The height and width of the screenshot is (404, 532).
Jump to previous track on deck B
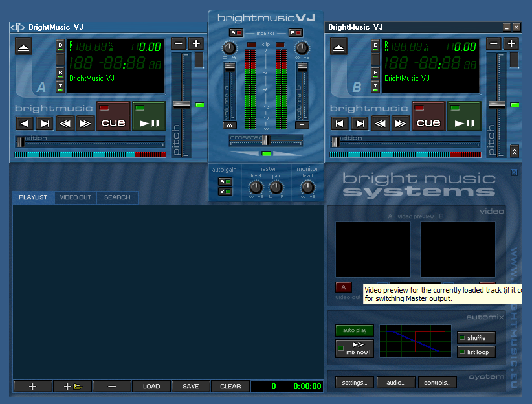coord(340,123)
